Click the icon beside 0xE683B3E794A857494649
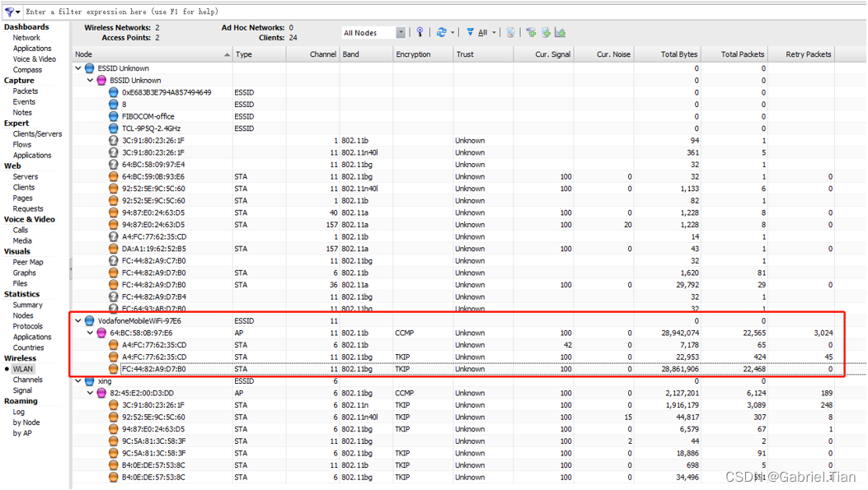This screenshot has height=490, width=868. click(114, 92)
